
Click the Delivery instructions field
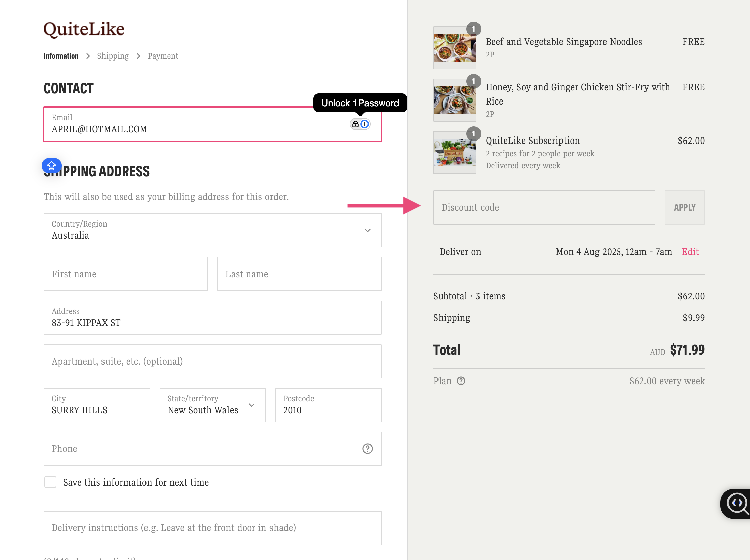coord(212,528)
